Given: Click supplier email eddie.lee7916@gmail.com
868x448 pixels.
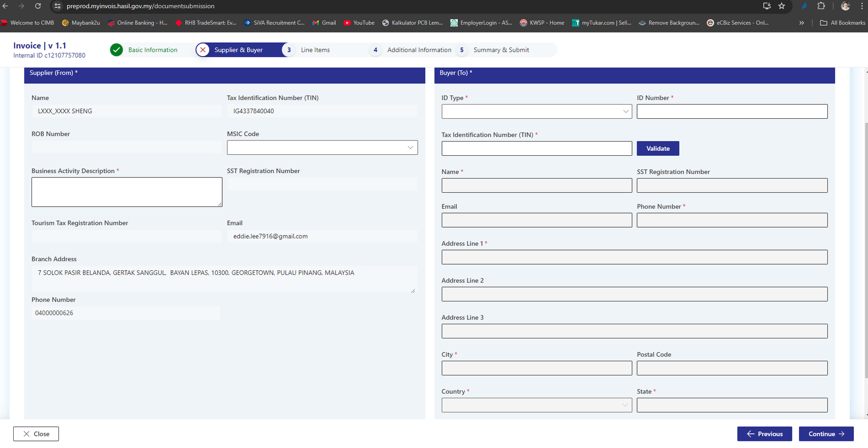Looking at the screenshot, I should [x=271, y=236].
